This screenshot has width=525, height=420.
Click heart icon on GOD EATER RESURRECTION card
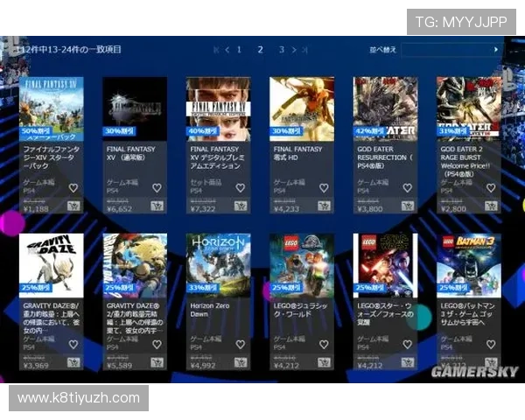[x=408, y=188]
